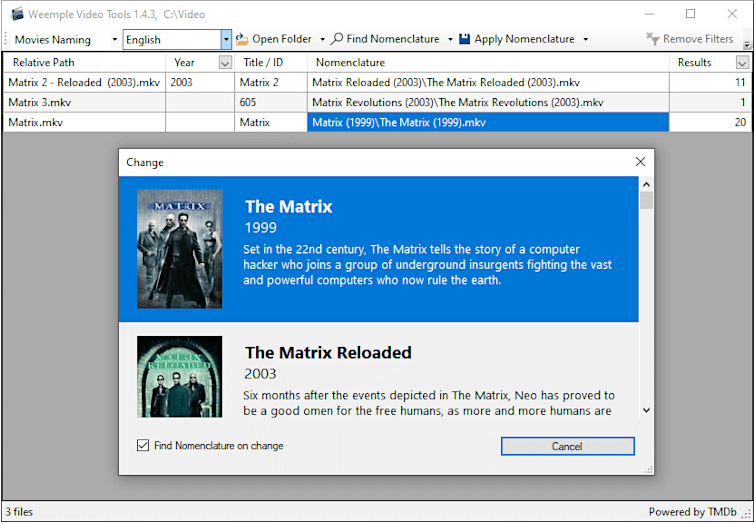Click the Remove Filters funnel icon

[x=652, y=39]
